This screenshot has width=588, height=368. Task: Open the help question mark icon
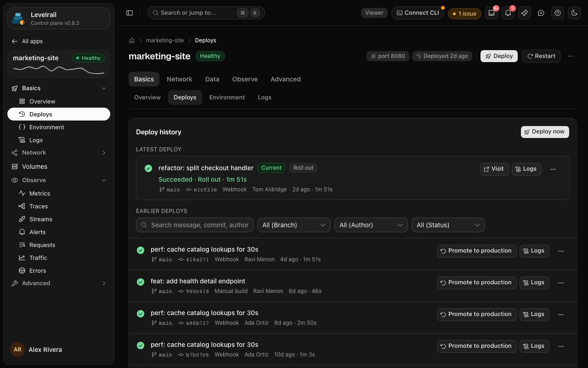(x=558, y=13)
